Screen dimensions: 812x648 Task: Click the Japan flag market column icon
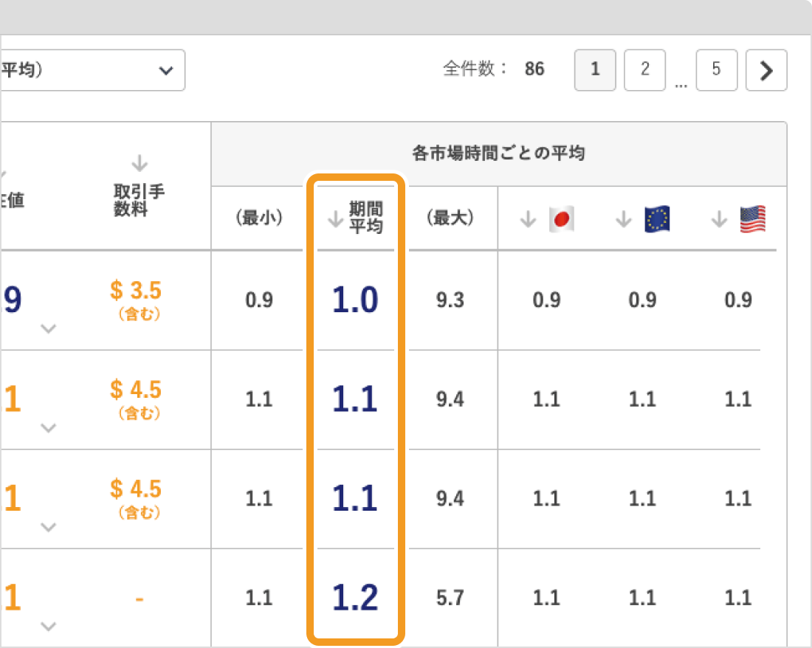(562, 218)
